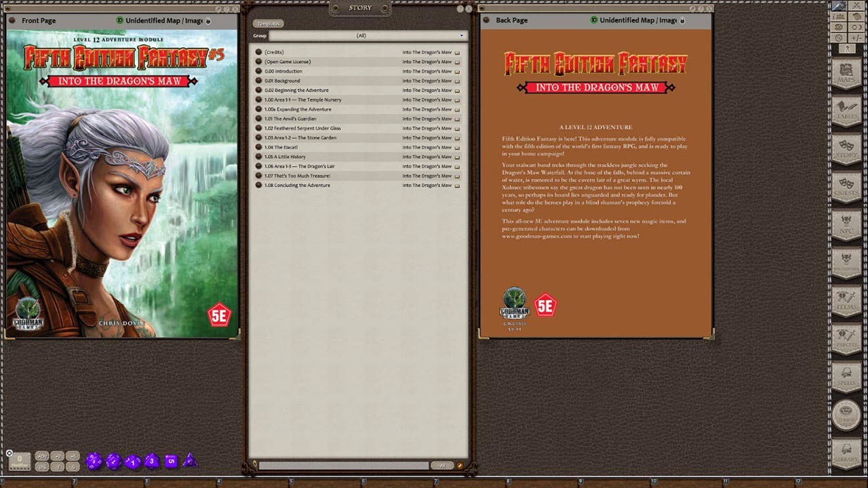Open the NPC sidebar panel
This screenshot has height=488, width=868.
(x=846, y=224)
